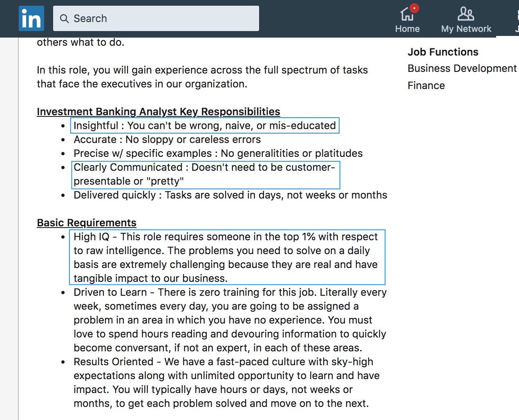Click inside the Search input field

click(x=157, y=19)
